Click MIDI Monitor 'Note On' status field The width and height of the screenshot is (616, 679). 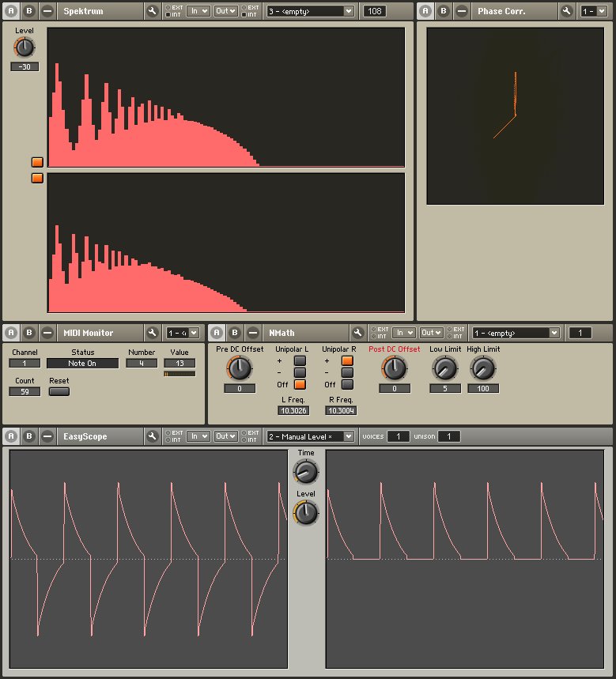pyautogui.click(x=82, y=364)
